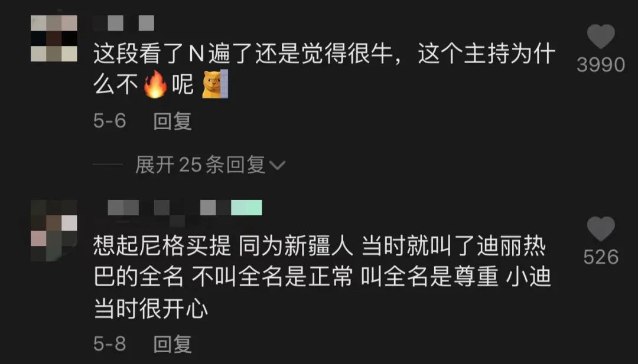This screenshot has width=638, height=364.
Task: Tap the teal badge beside second username
Action: tap(246, 208)
